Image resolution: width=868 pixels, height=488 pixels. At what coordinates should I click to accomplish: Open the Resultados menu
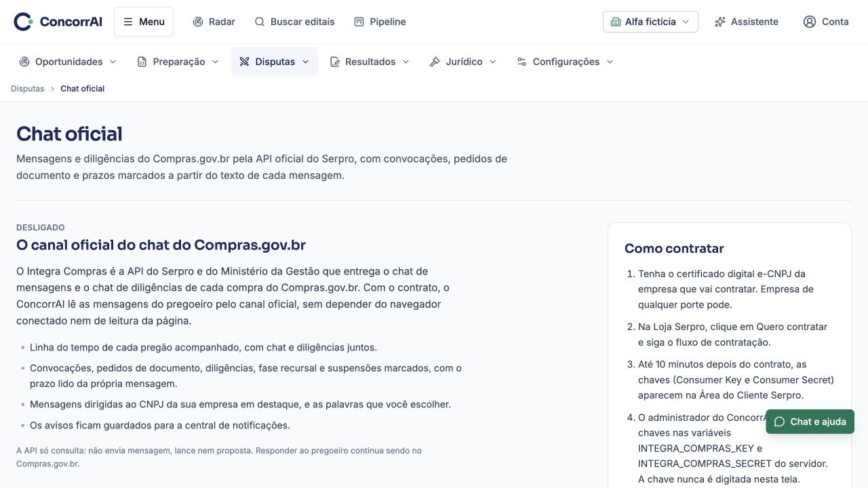point(370,62)
